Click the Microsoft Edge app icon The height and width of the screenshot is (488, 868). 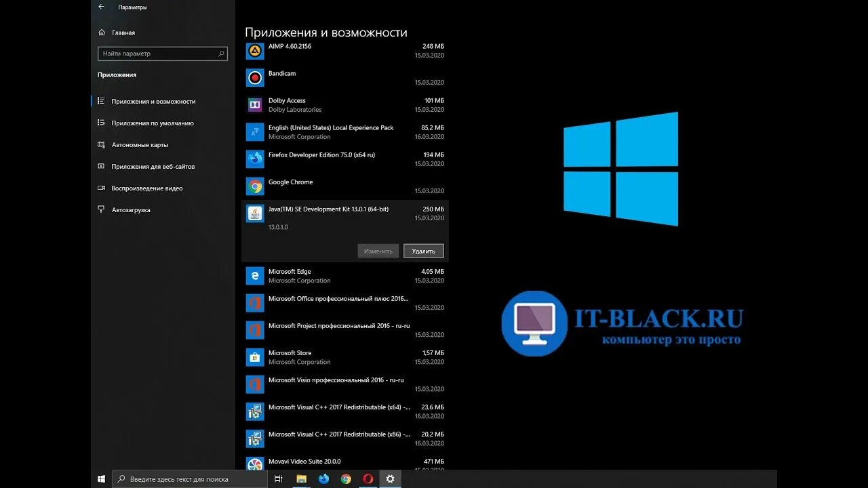(255, 276)
